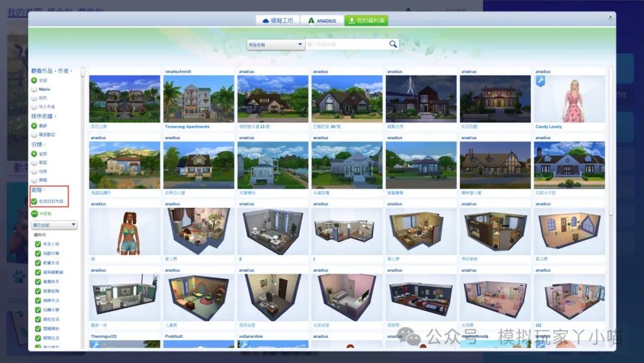Click the magnifying glass search icon
The width and height of the screenshot is (644, 363).
click(393, 44)
